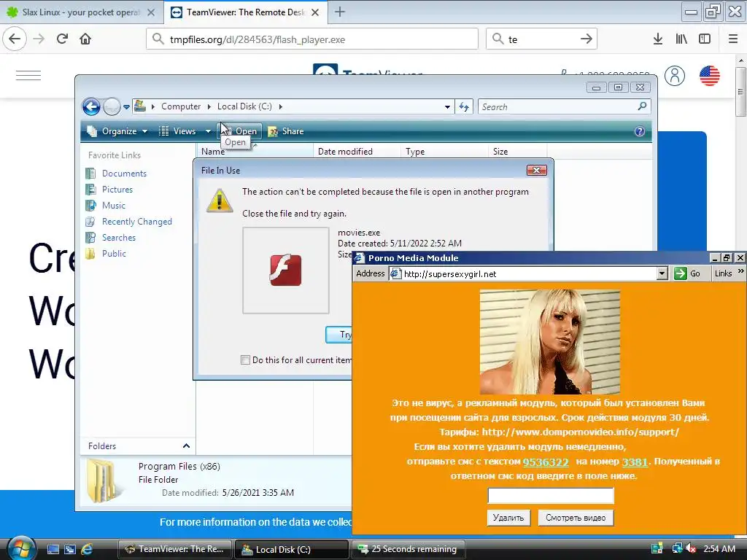Open '25 Seconds remaining' taskbar item
The width and height of the screenshot is (747, 560).
point(409,550)
